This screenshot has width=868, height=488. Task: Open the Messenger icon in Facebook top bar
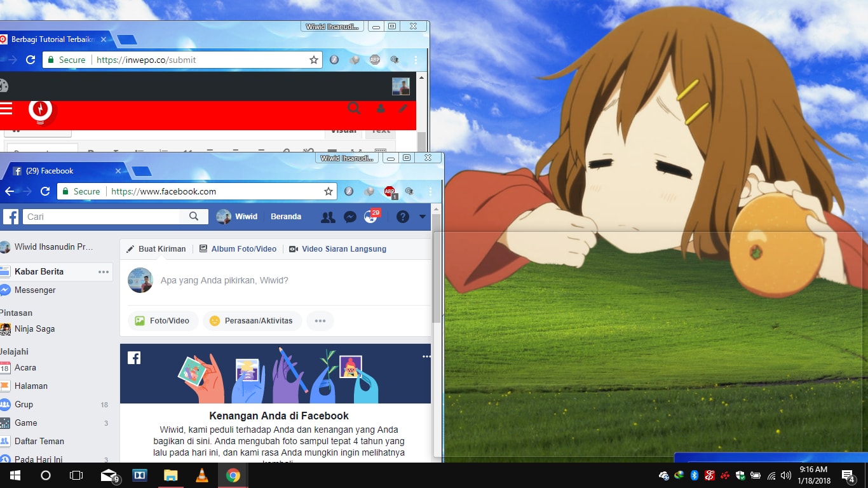tap(349, 217)
